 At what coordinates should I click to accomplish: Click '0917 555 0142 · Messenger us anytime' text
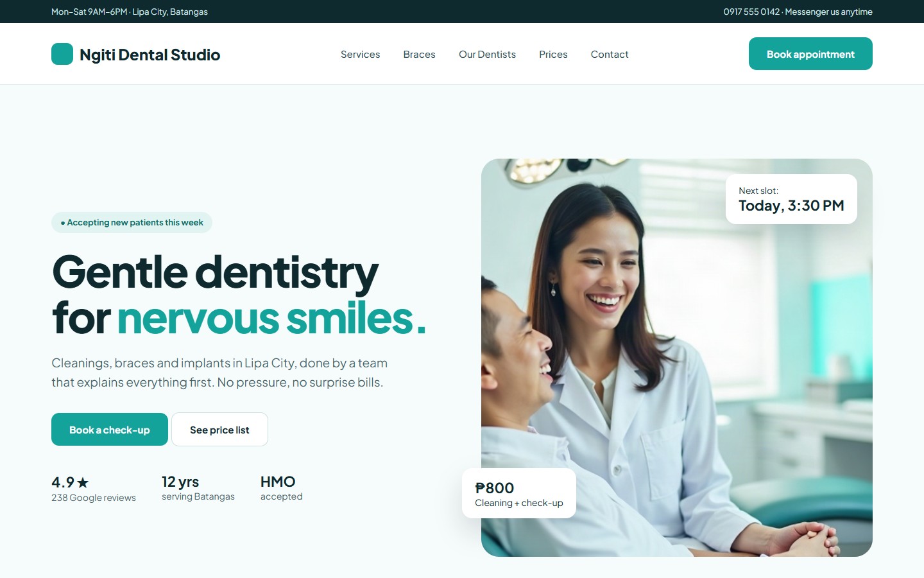[798, 12]
